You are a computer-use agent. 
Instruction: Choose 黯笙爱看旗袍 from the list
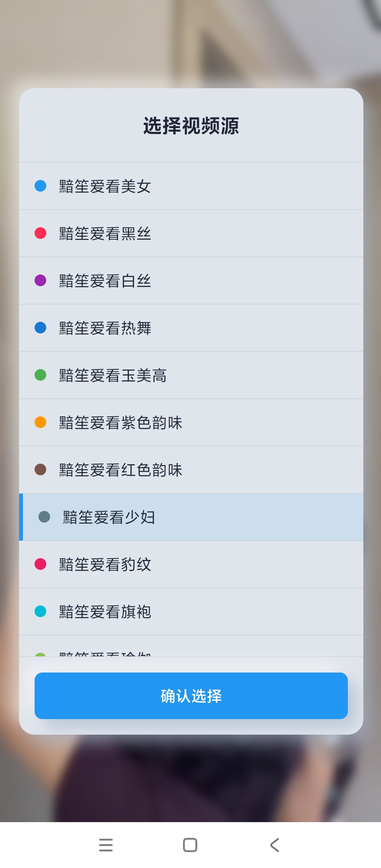pyautogui.click(x=105, y=612)
